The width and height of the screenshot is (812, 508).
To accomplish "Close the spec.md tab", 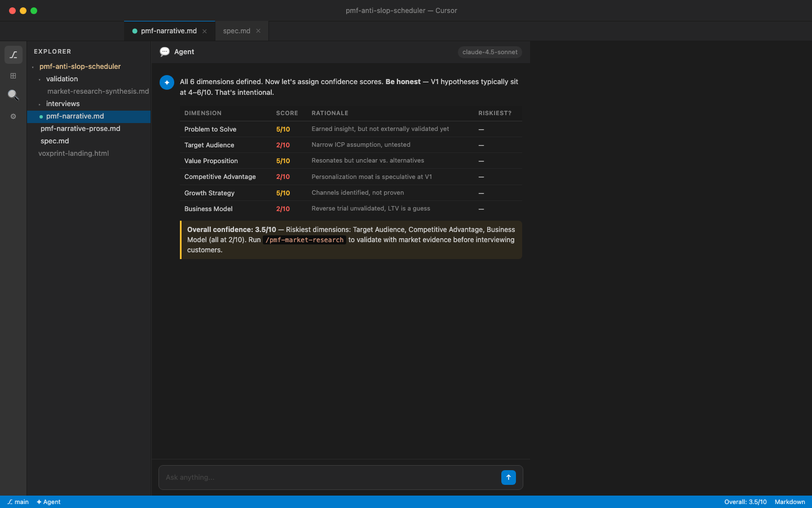I will point(258,31).
